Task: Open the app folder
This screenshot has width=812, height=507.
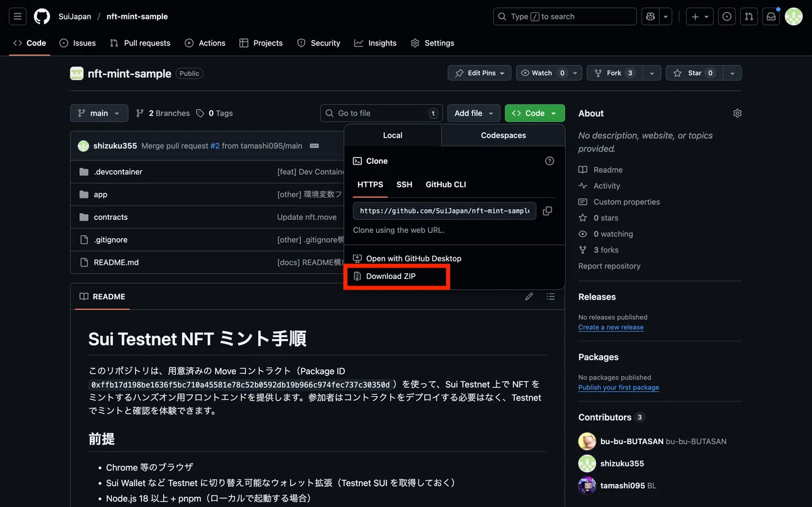Action: point(100,194)
